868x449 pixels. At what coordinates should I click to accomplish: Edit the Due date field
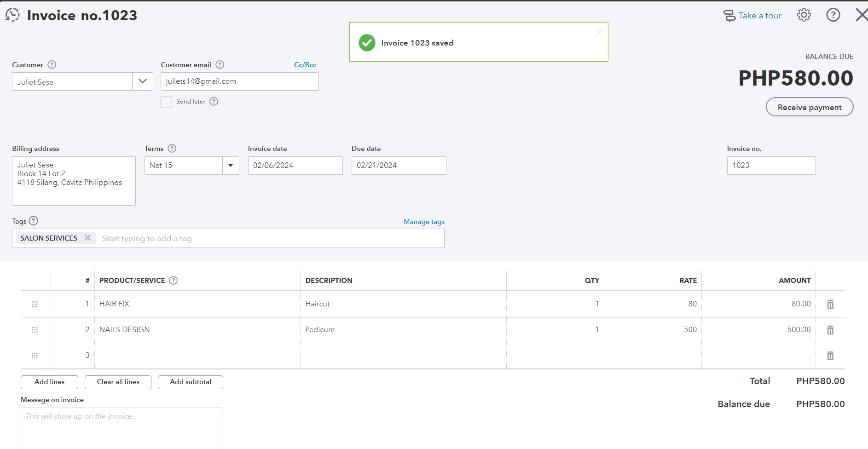(x=399, y=166)
